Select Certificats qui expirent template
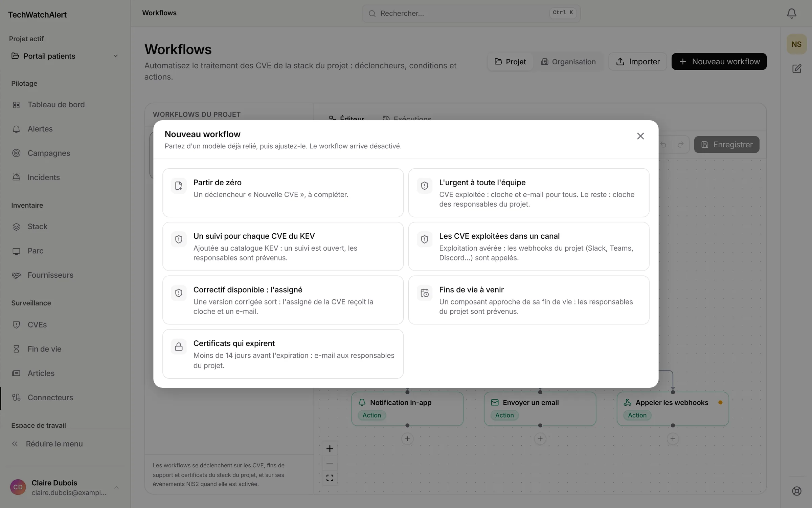Viewport: 812px width, 508px height. coord(283,354)
